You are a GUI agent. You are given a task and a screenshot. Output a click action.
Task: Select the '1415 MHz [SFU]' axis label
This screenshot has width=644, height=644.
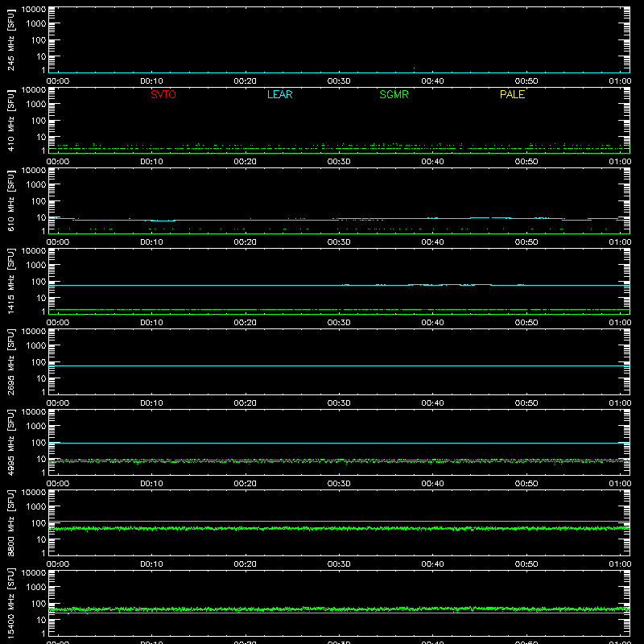pos(11,281)
